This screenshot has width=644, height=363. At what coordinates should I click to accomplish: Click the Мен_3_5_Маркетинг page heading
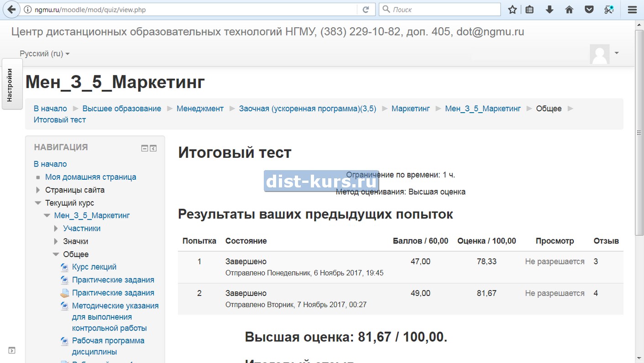(115, 83)
